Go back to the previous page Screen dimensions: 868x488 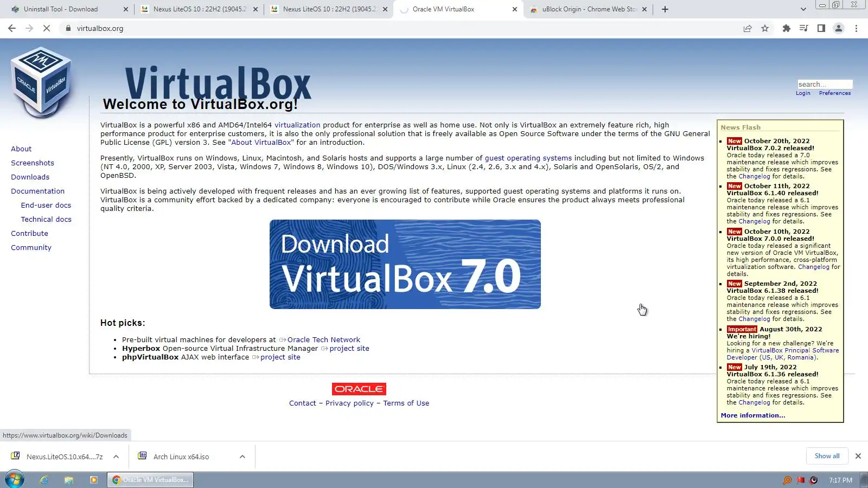(x=11, y=28)
